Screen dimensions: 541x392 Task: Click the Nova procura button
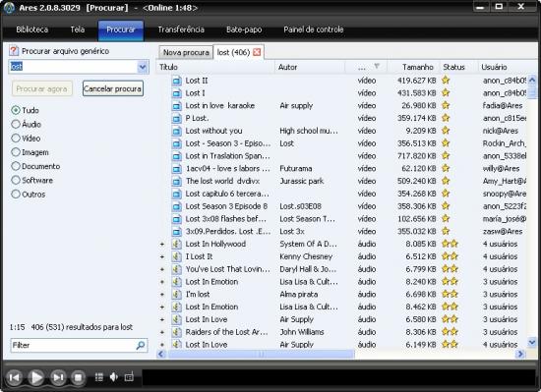[x=186, y=52]
